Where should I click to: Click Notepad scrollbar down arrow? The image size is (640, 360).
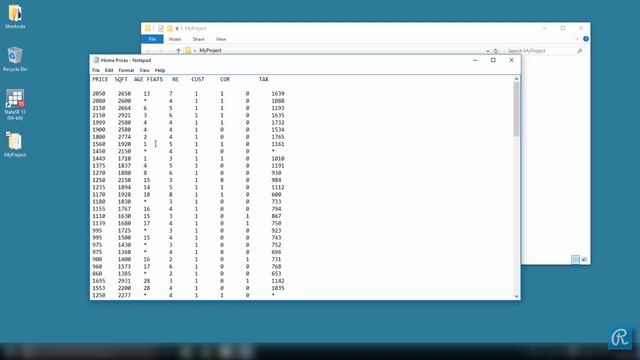516,296
